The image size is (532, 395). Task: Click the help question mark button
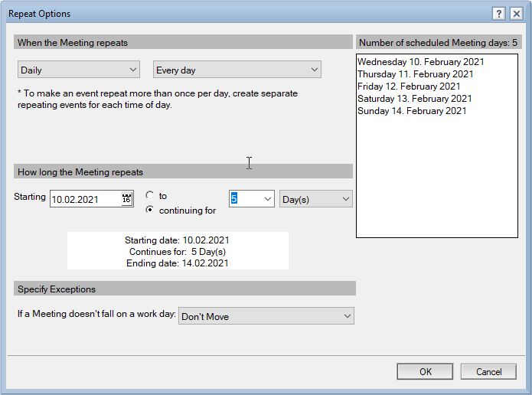(499, 14)
